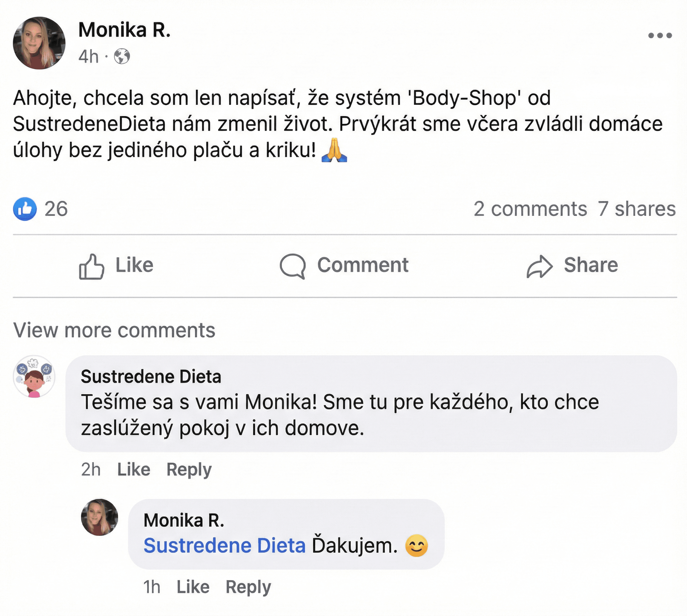Reply to Sustredene Dieta's comment
The width and height of the screenshot is (687, 616).
188,469
